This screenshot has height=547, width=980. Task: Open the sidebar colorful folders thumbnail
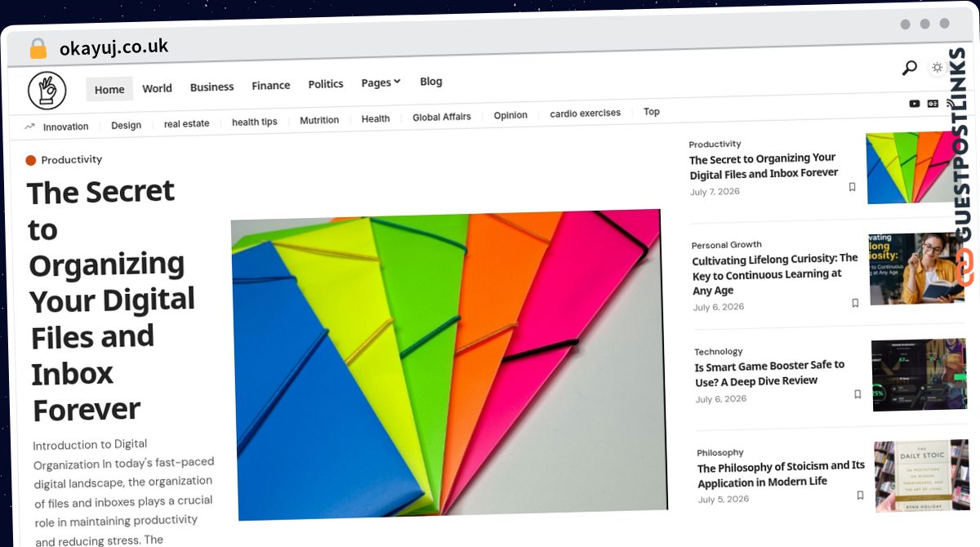(x=913, y=168)
